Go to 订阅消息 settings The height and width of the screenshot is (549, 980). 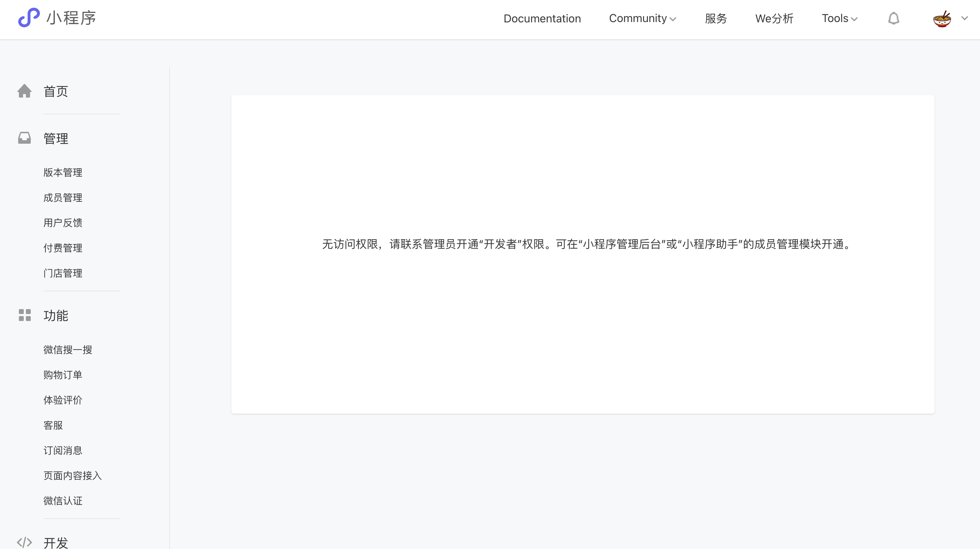63,450
